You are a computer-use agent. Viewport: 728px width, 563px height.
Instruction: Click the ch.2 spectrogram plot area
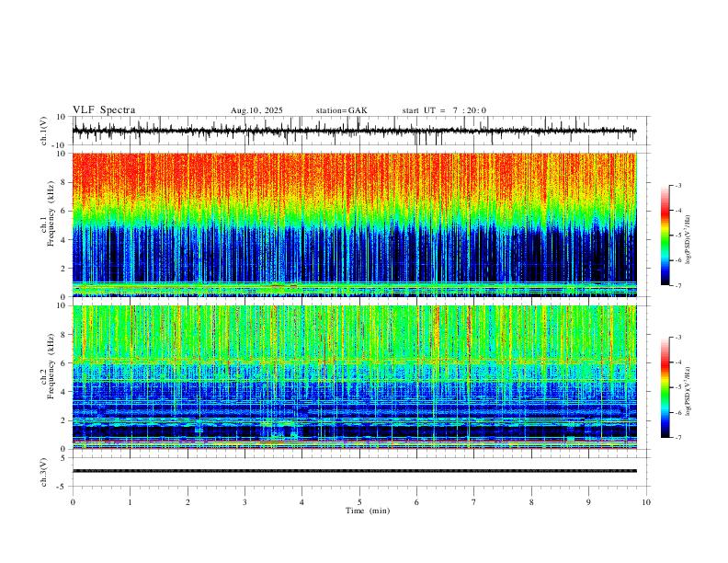(354, 377)
